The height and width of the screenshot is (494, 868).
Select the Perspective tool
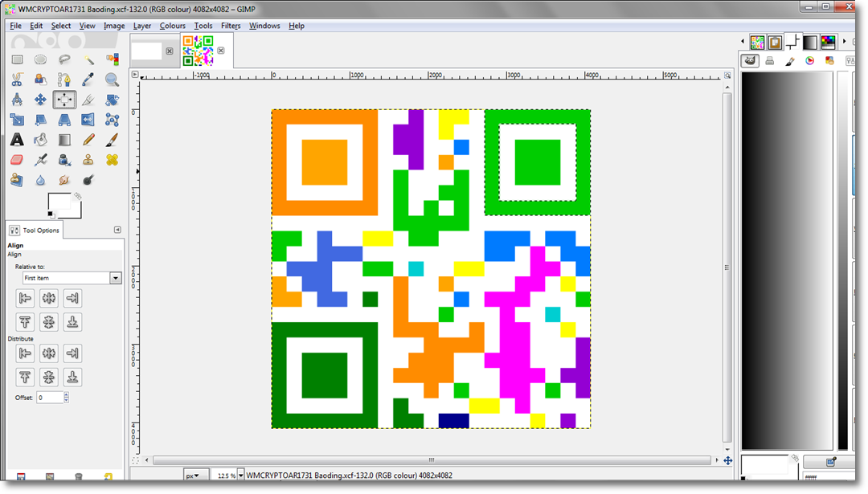click(64, 120)
